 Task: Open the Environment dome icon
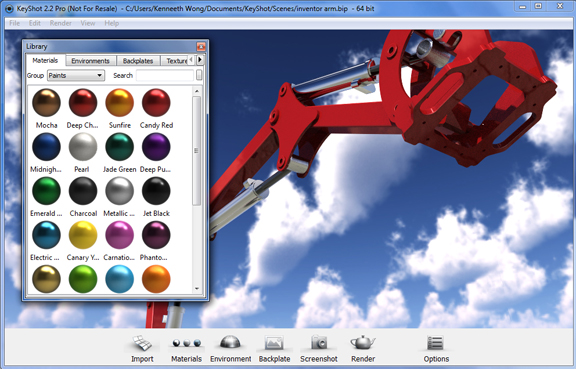click(x=230, y=342)
